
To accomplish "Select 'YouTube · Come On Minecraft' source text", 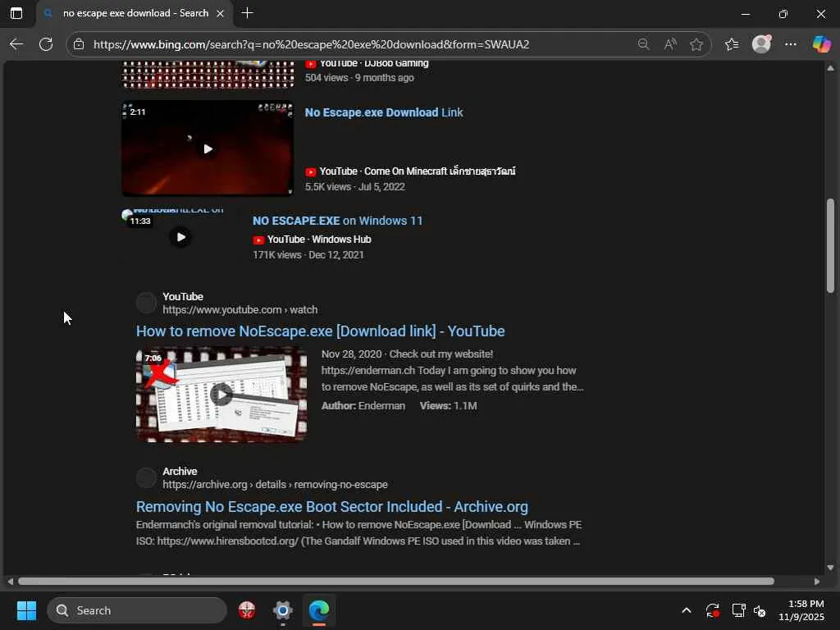I will [x=418, y=171].
